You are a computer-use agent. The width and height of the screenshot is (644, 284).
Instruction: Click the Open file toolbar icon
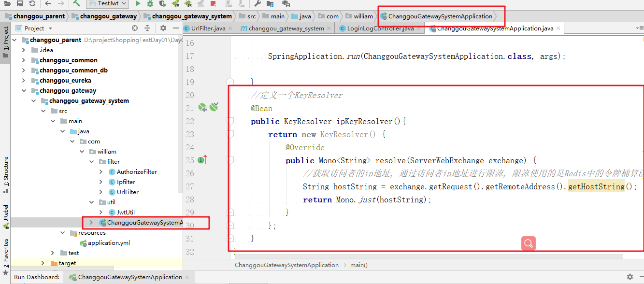click(7, 3)
